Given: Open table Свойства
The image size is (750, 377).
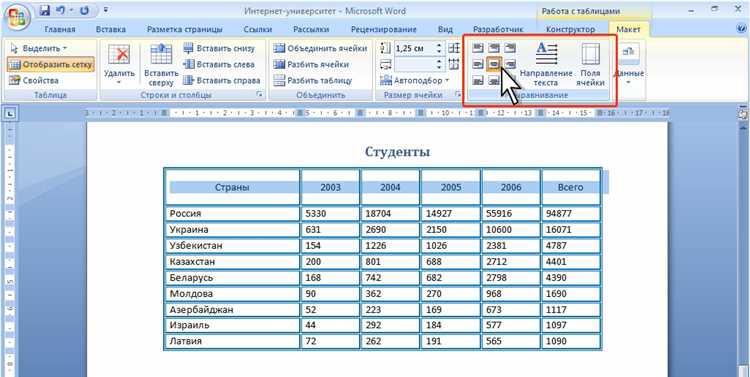Looking at the screenshot, I should coord(33,80).
